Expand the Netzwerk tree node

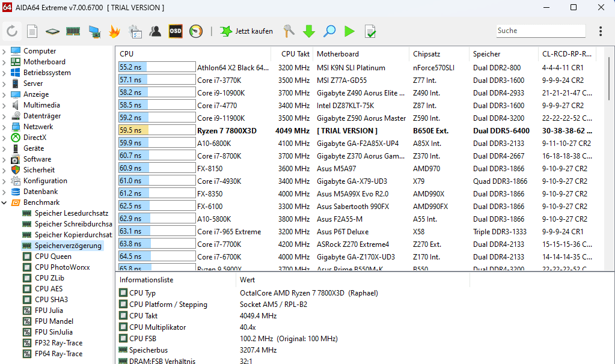coord(4,127)
